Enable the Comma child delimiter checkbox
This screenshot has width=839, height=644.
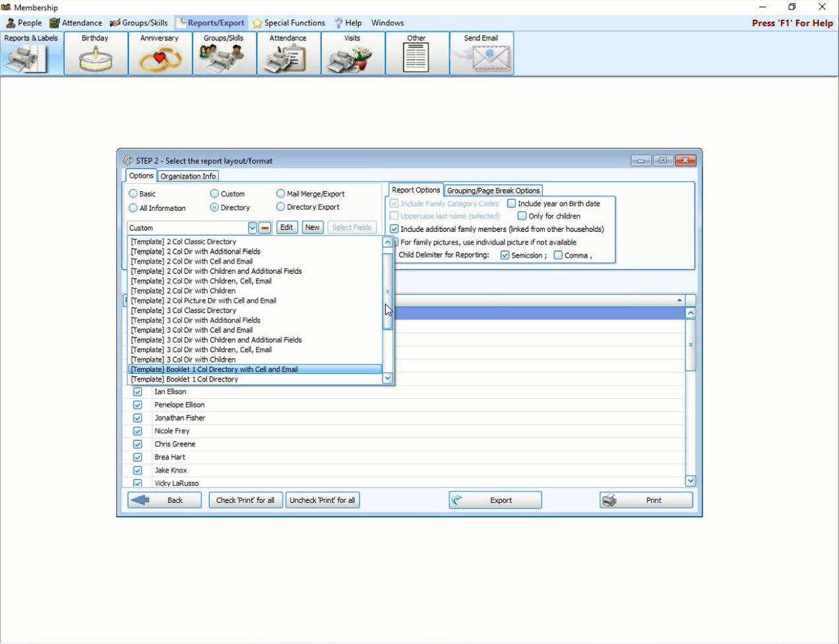tap(557, 255)
